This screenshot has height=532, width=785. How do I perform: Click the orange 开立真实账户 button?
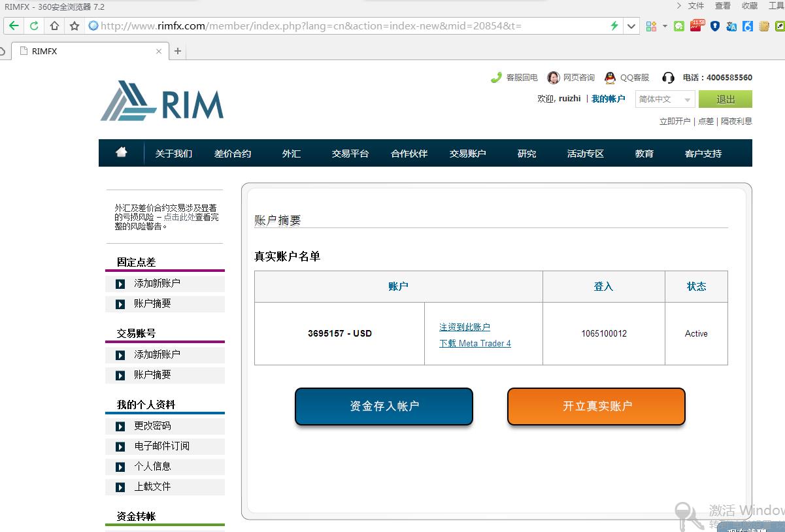(596, 406)
